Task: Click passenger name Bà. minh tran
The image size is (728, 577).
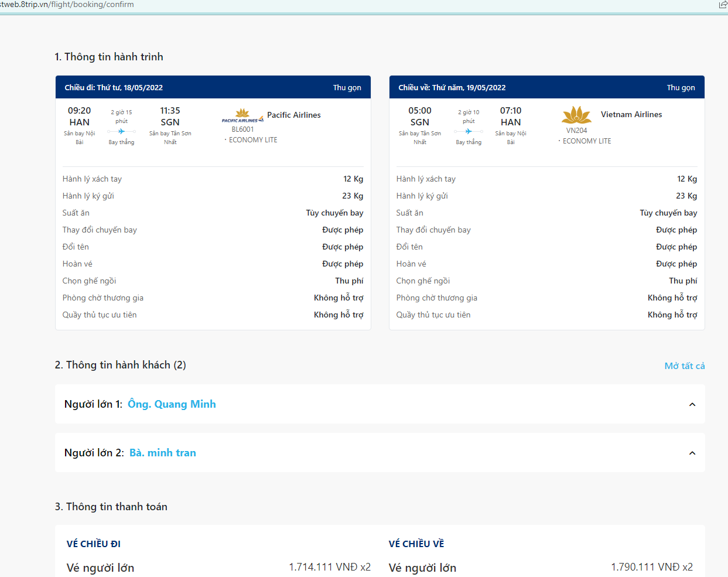Action: pyautogui.click(x=162, y=453)
